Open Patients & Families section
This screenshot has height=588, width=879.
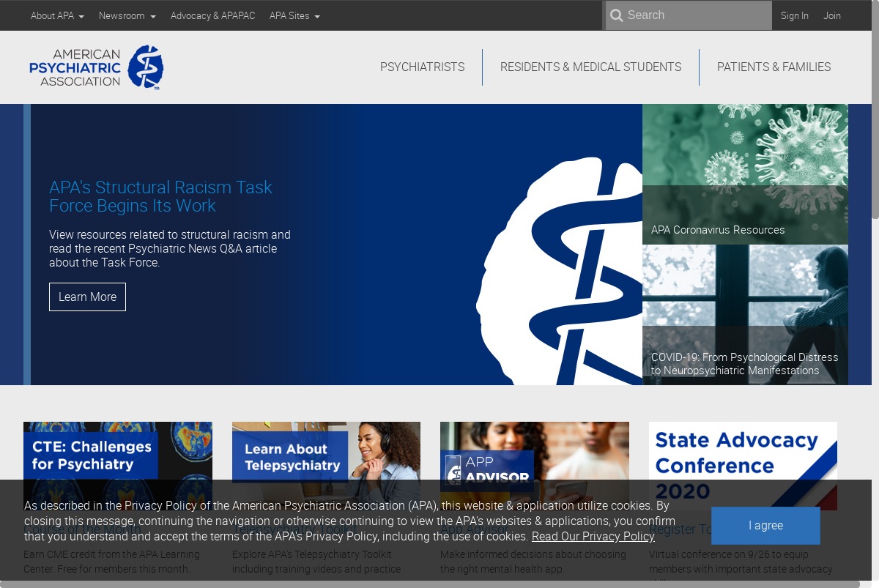point(774,67)
